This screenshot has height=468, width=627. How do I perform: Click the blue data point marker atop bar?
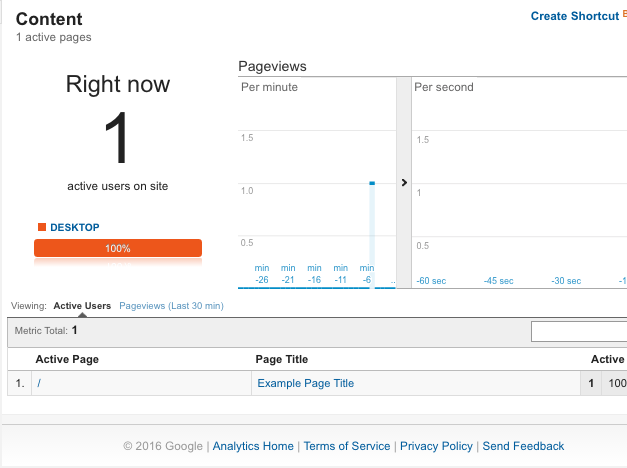point(372,183)
